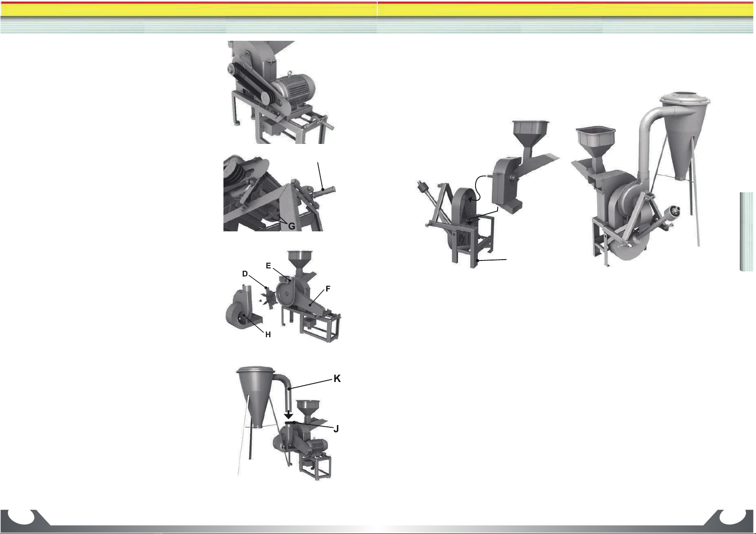Select the assembled mill with tall cyclone illustration
756x534 pixels.
(641, 179)
